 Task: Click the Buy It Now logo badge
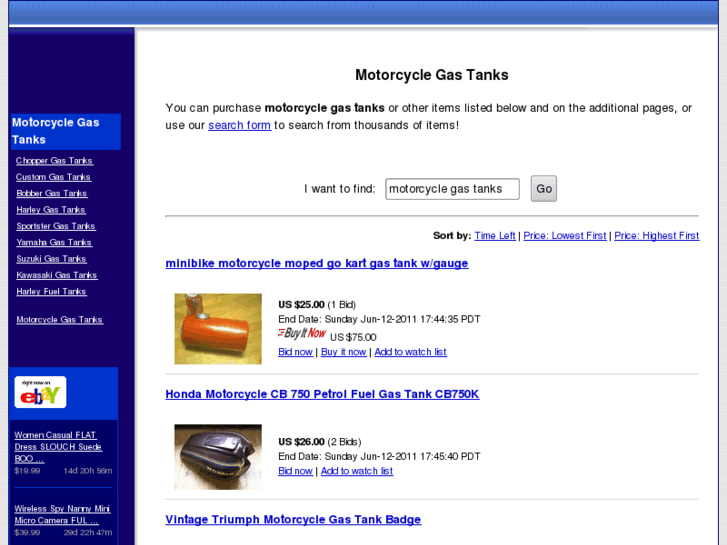point(302,333)
